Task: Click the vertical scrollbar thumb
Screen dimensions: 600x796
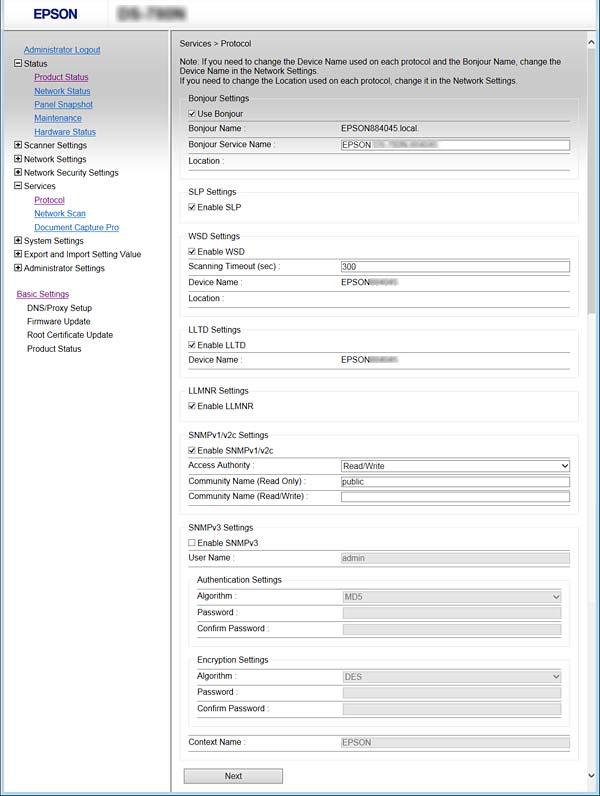Action: (591, 183)
